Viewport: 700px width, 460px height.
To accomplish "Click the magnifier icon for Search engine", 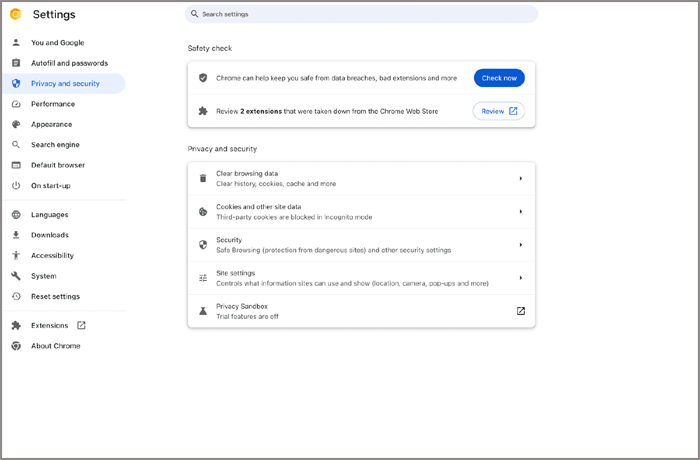I will click(16, 145).
